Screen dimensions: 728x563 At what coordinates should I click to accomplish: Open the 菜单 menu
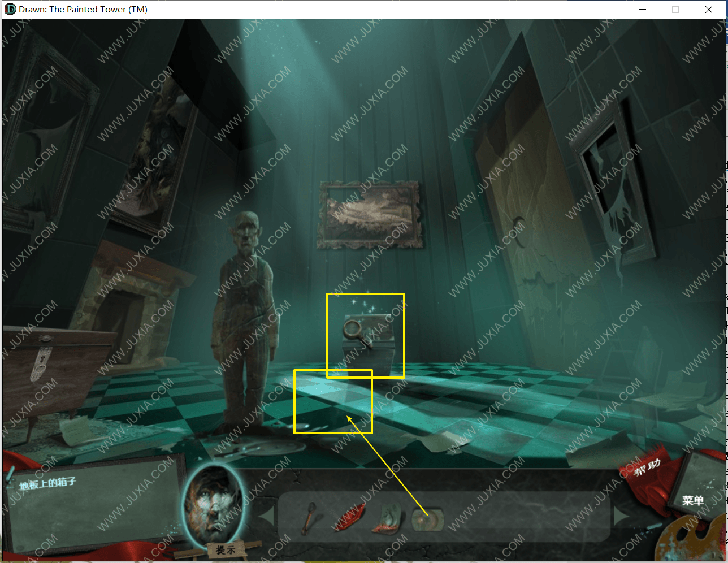(x=693, y=500)
